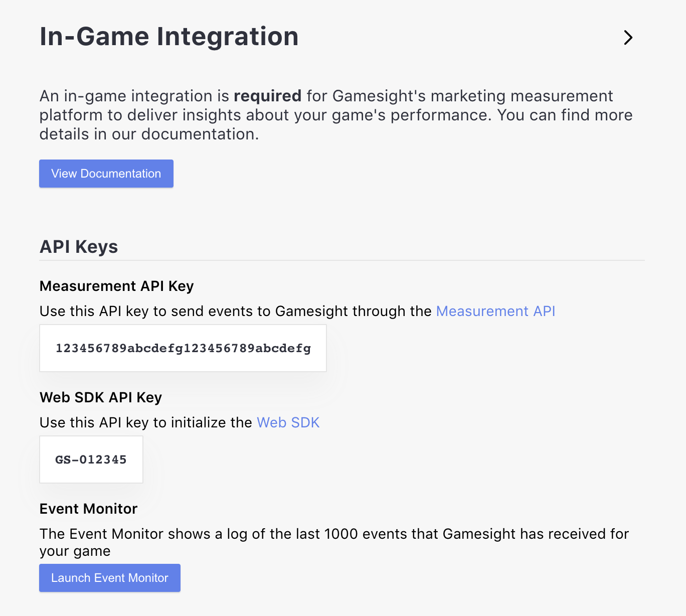Open the Web SDK link
Screen dimensions: 686x616
click(x=288, y=422)
